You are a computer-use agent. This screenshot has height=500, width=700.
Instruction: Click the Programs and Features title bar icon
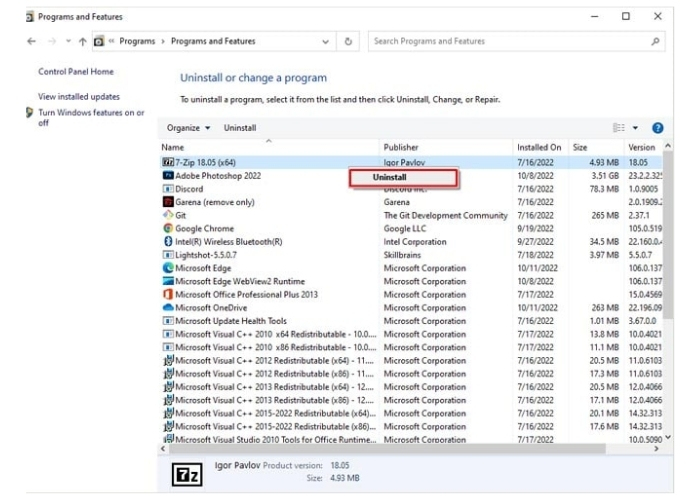click(30, 17)
